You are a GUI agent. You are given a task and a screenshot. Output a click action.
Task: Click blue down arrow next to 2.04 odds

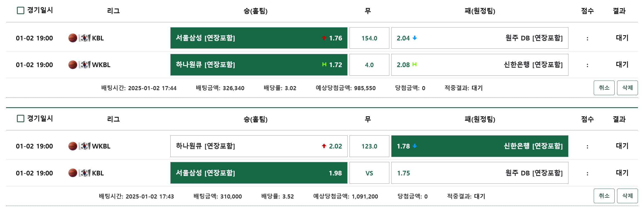(415, 38)
